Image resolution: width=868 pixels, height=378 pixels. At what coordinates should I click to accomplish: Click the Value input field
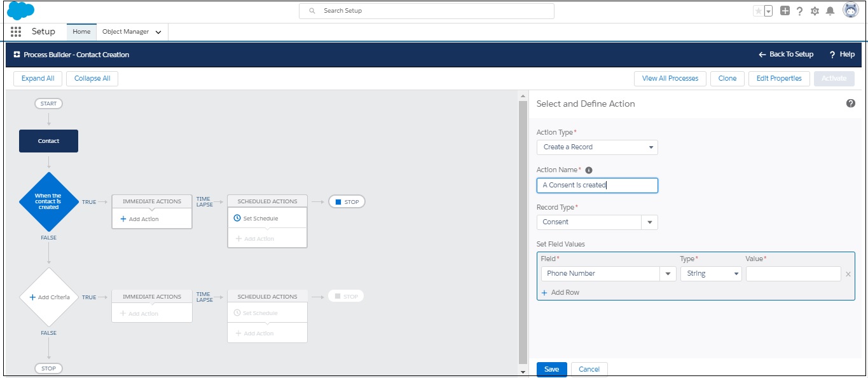click(x=793, y=274)
